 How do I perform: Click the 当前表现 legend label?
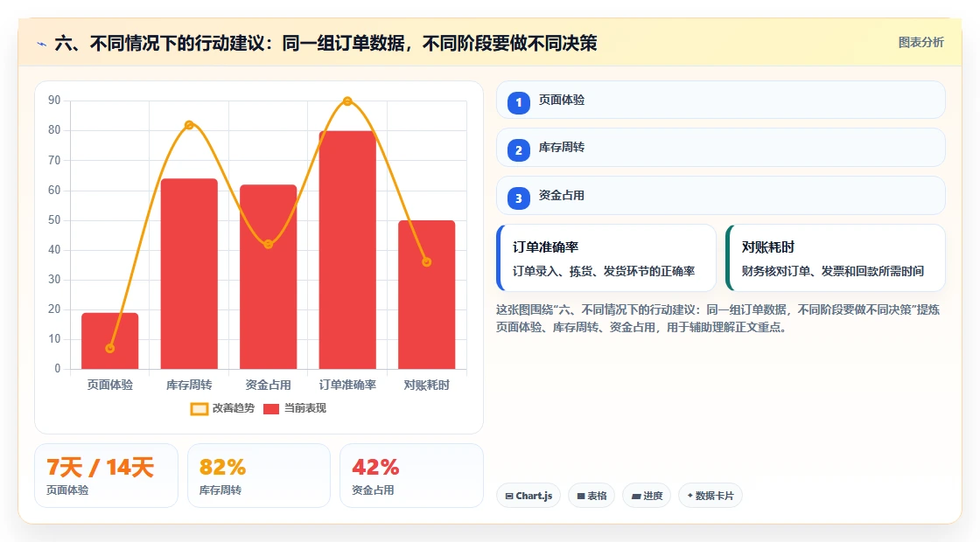[305, 408]
